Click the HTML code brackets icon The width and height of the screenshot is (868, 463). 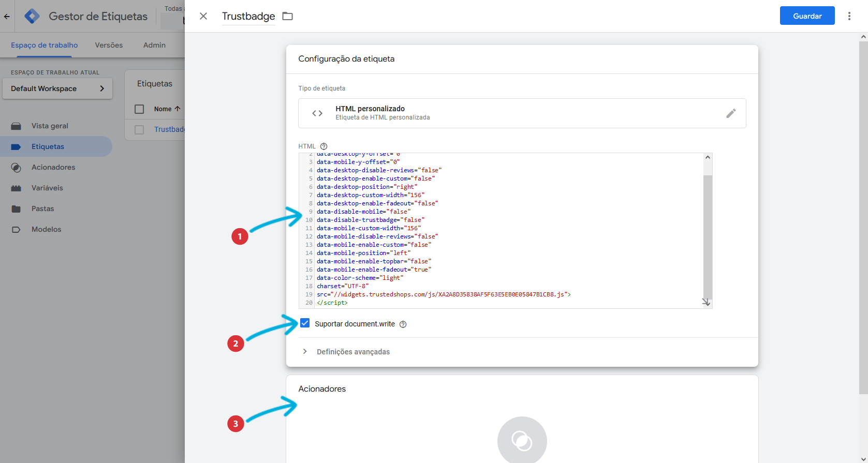coord(317,113)
